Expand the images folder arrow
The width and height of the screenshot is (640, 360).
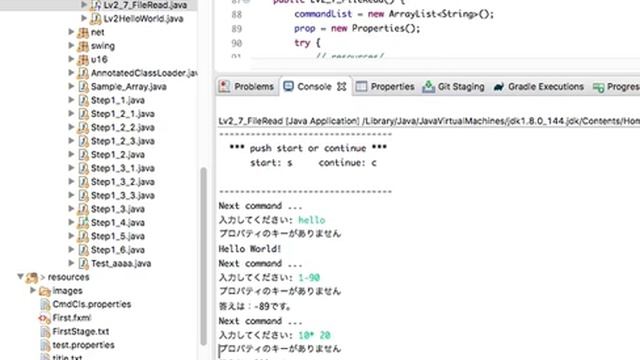pyautogui.click(x=33, y=290)
